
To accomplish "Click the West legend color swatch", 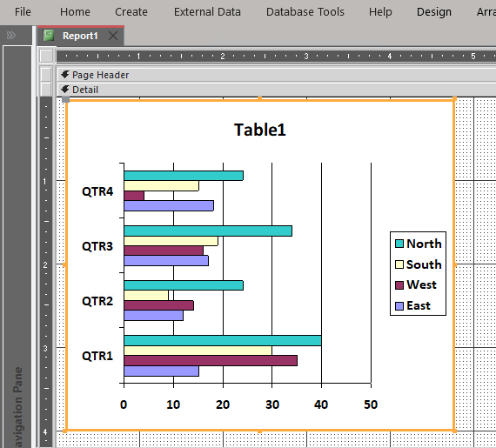I will click(x=399, y=284).
